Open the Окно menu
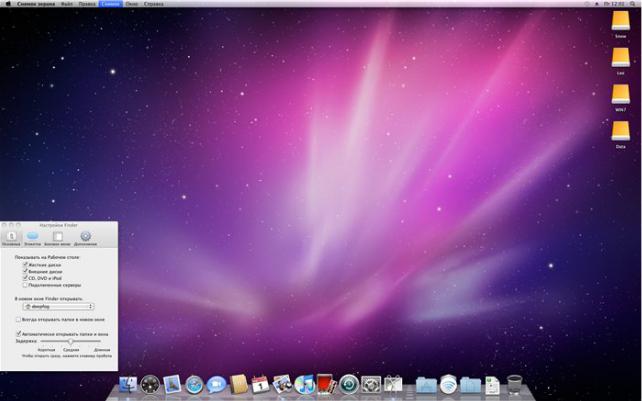The width and height of the screenshot is (642, 401). [x=131, y=4]
